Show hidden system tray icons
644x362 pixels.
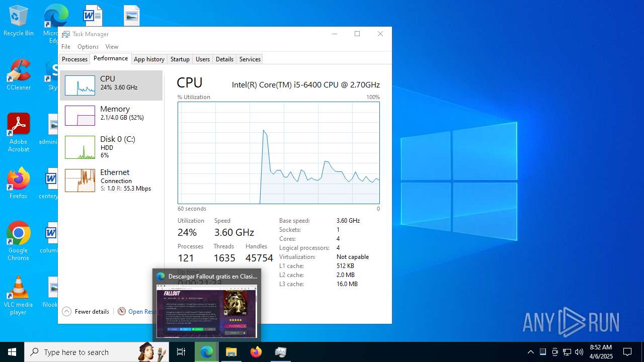[x=530, y=352]
